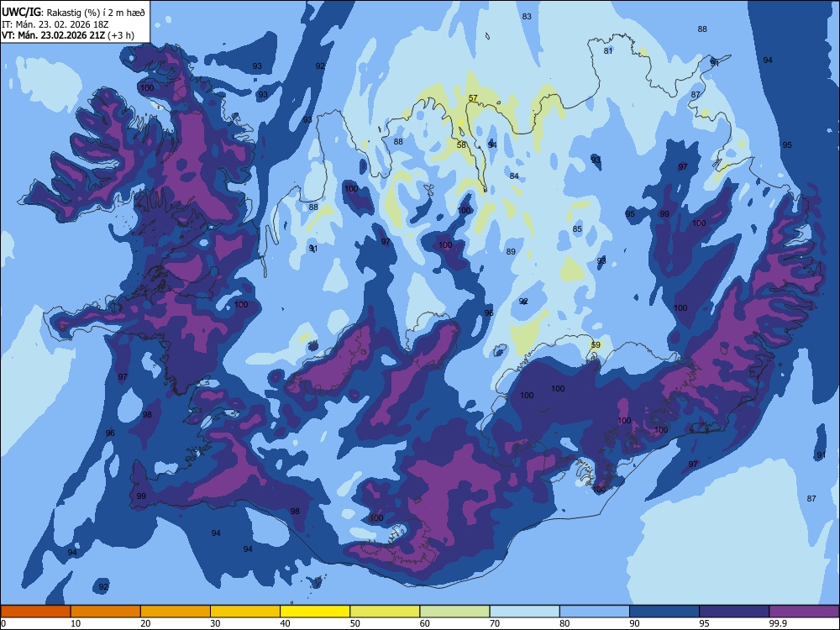Click the '58' humidity value on the map
840x630 pixels.
click(x=461, y=144)
